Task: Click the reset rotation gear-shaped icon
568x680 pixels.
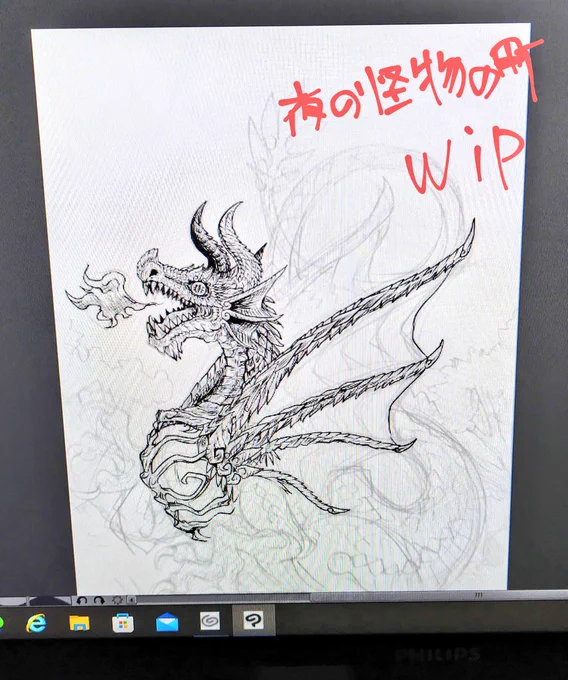Action: (117, 600)
